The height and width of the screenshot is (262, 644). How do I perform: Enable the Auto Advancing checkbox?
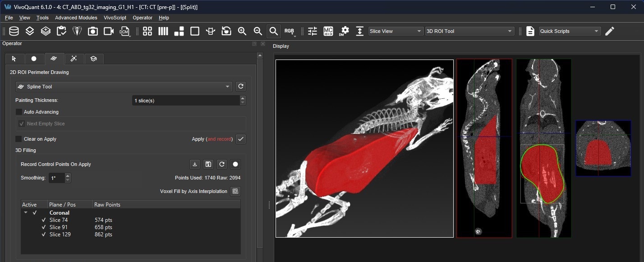(x=18, y=112)
